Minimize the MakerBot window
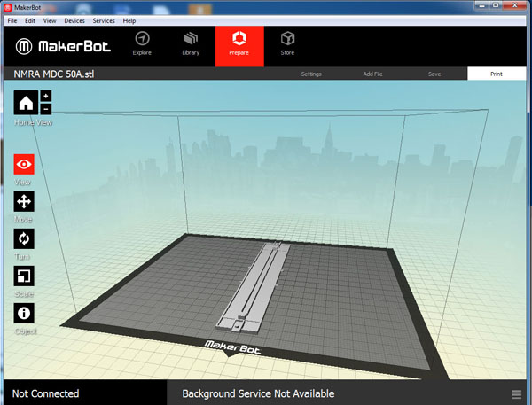The image size is (532, 405). tap(481, 5)
